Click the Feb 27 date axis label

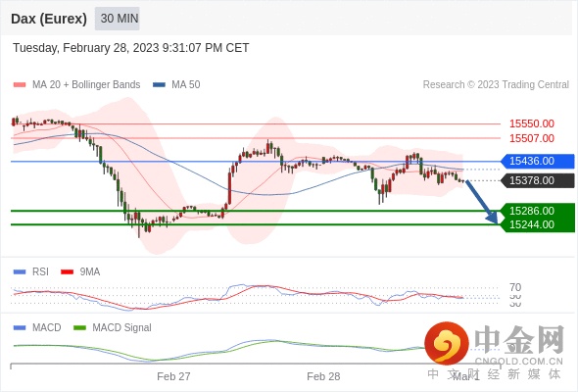[x=173, y=376]
